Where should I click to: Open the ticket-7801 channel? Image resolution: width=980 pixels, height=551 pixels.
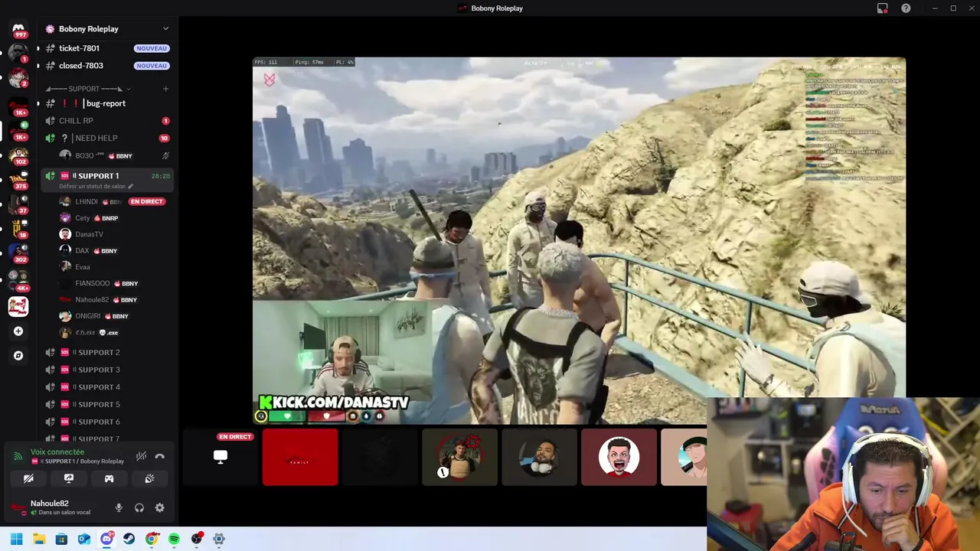pyautogui.click(x=107, y=48)
